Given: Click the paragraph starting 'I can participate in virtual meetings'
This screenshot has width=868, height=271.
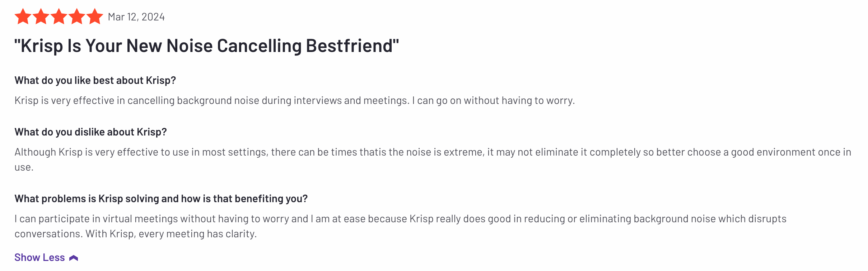Looking at the screenshot, I should pyautogui.click(x=400, y=226).
